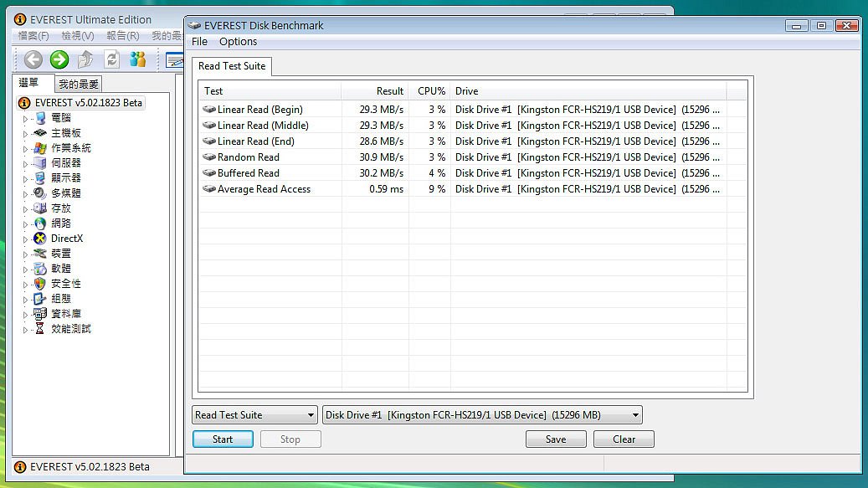Select the Read Test Suite tab
The width and height of the screenshot is (868, 488).
(x=232, y=66)
